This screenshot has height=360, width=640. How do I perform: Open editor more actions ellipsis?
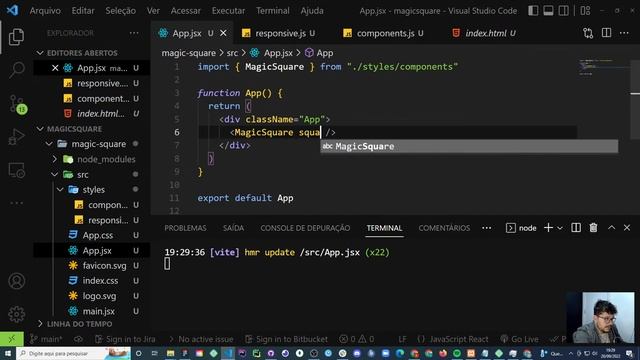(x=624, y=33)
